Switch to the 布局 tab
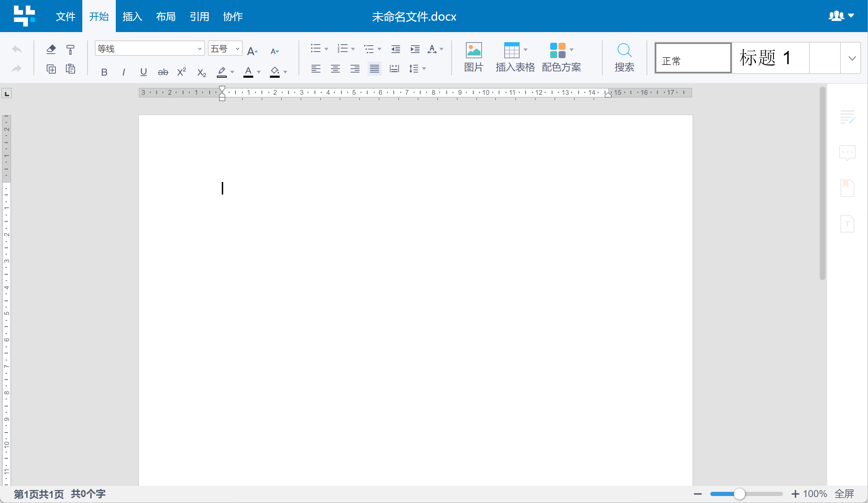The image size is (868, 503). [166, 16]
